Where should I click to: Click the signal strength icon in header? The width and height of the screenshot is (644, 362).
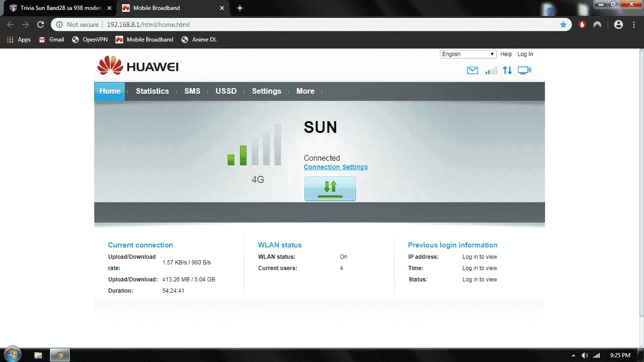491,71
